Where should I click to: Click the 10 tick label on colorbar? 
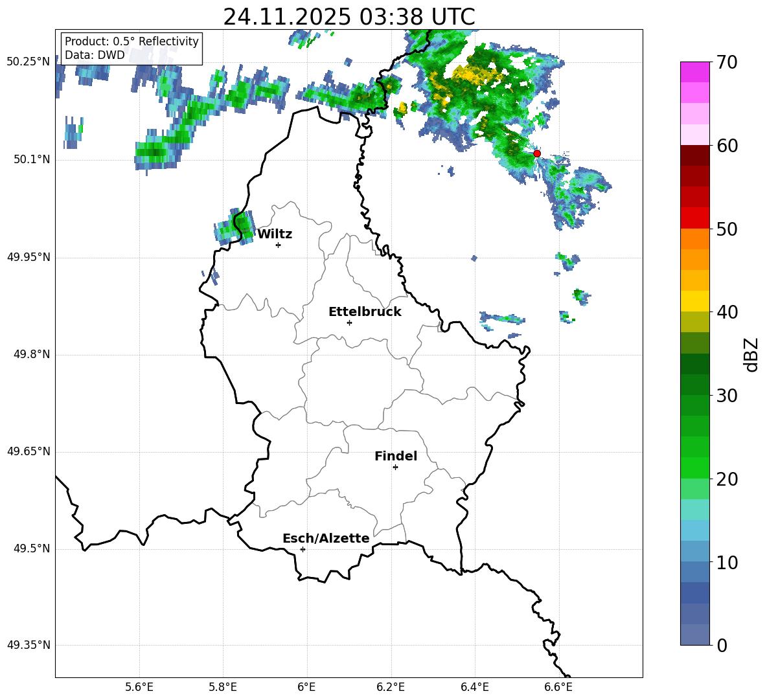coord(727,562)
